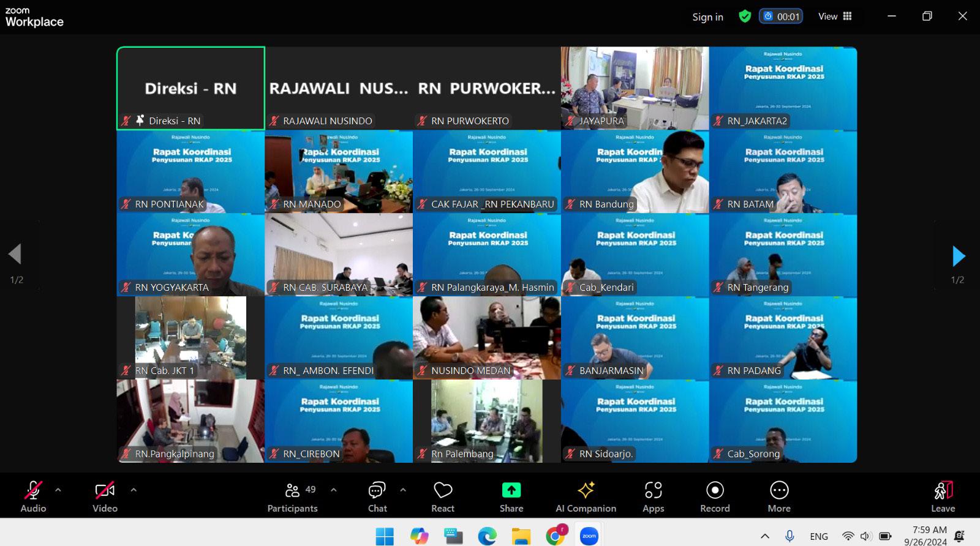The width and height of the screenshot is (980, 546).
Task: Click the muted mic icon on JAYAPURA
Action: pyautogui.click(x=570, y=121)
